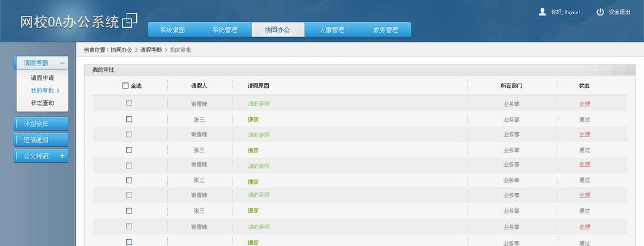
Task: Open the 教务管理 tab
Action: [x=385, y=30]
